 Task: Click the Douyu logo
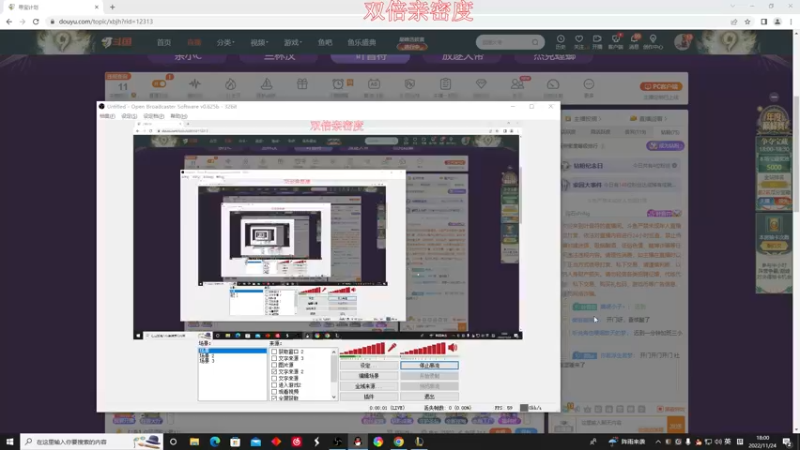116,42
